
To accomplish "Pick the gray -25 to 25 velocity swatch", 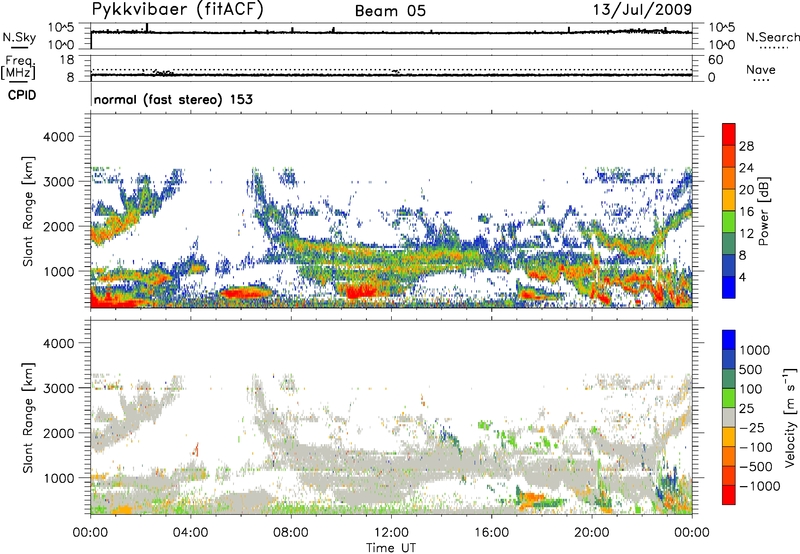I will coord(729,417).
